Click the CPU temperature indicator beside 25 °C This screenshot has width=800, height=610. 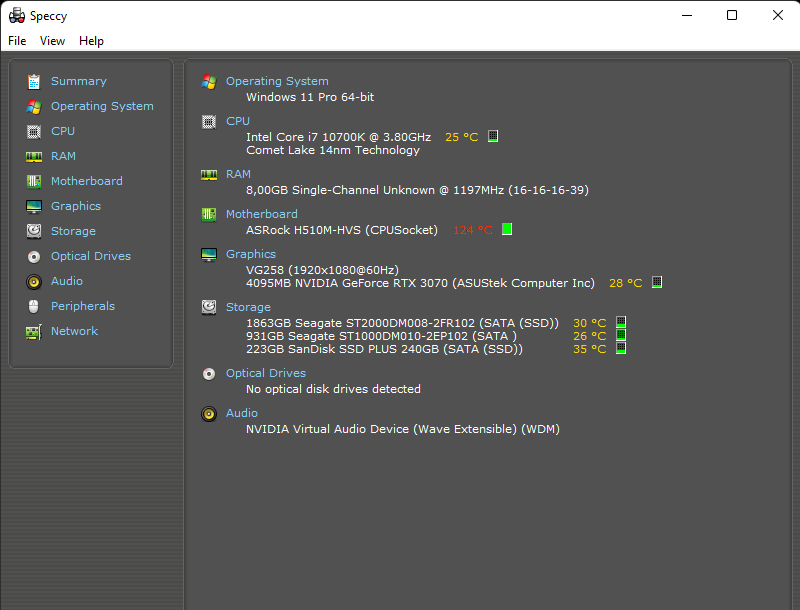point(493,136)
